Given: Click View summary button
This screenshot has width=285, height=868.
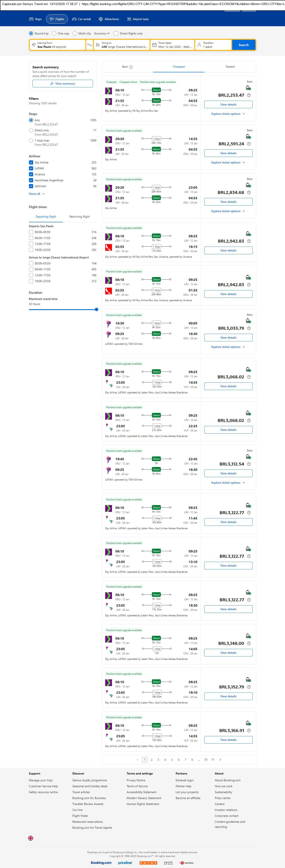Looking at the screenshot, I should (63, 84).
